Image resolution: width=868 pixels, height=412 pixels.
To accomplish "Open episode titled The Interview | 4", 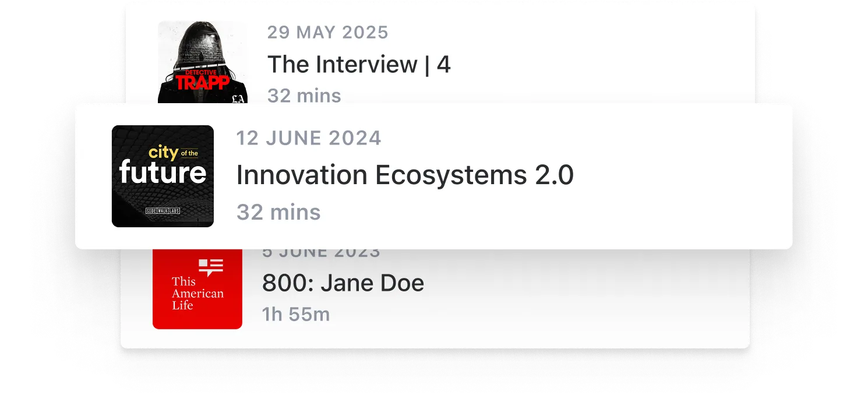I will [x=359, y=65].
